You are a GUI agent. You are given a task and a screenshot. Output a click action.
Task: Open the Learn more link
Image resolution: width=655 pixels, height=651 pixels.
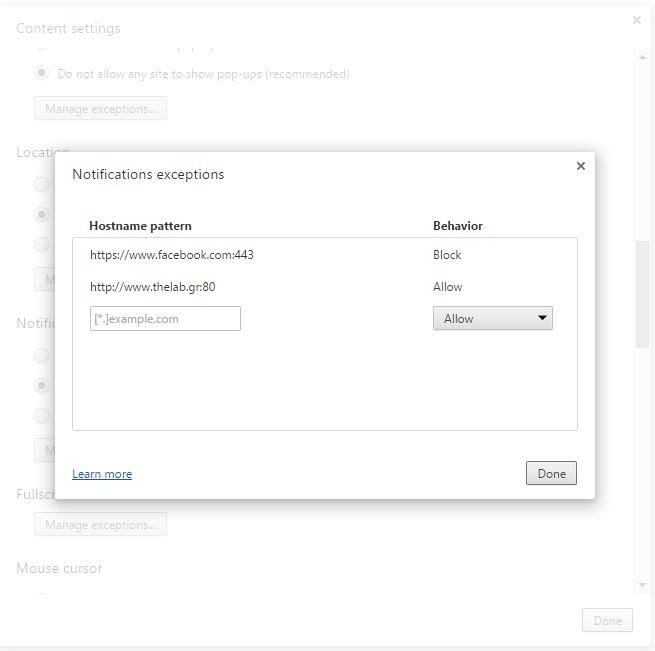[x=102, y=474]
